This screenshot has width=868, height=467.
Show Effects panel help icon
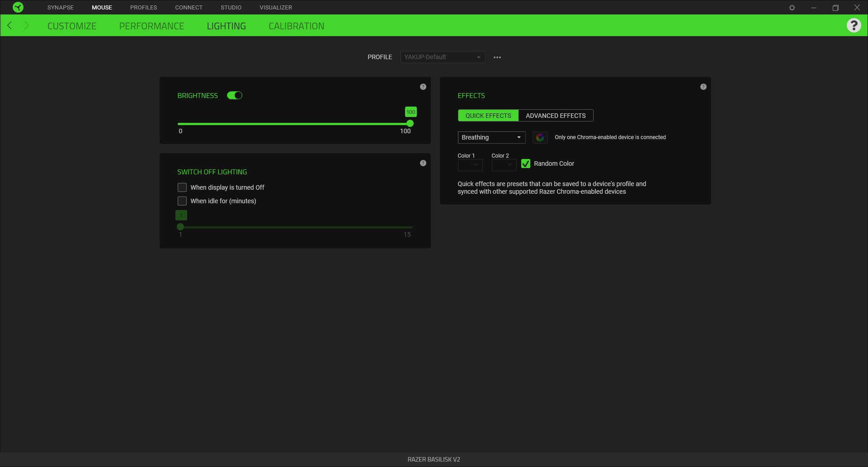[x=703, y=87]
